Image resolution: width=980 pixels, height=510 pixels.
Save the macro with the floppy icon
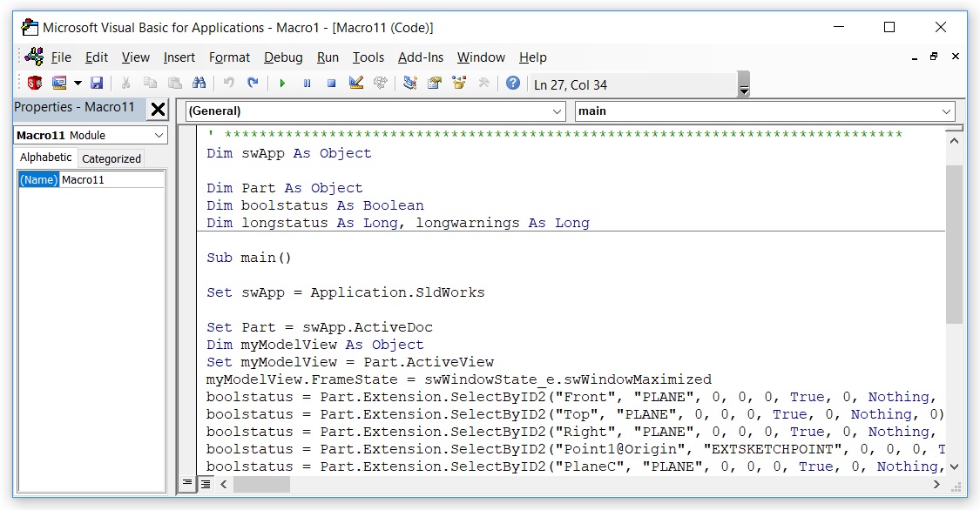(97, 83)
